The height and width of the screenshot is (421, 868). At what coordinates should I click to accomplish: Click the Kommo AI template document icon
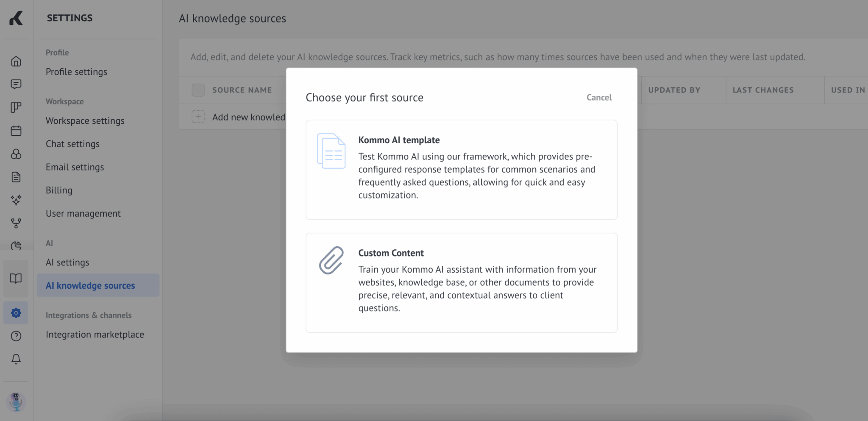coord(331,151)
